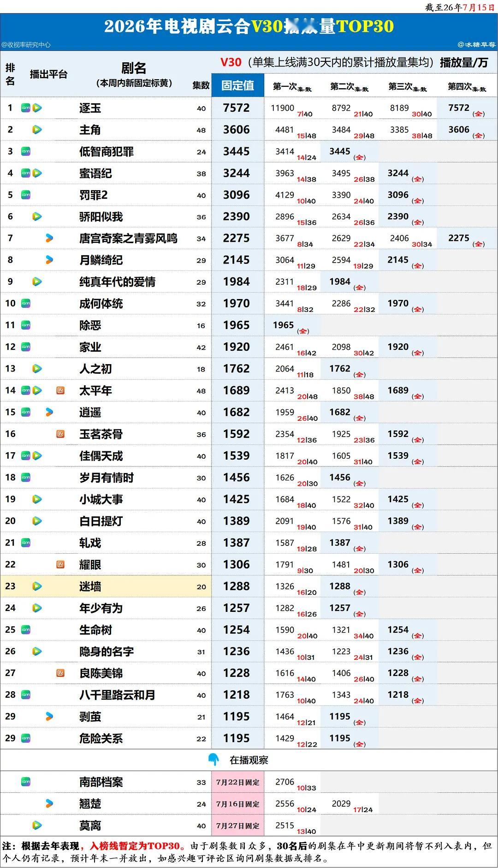Click the 11900 first-count value for 逐玉

pos(282,108)
